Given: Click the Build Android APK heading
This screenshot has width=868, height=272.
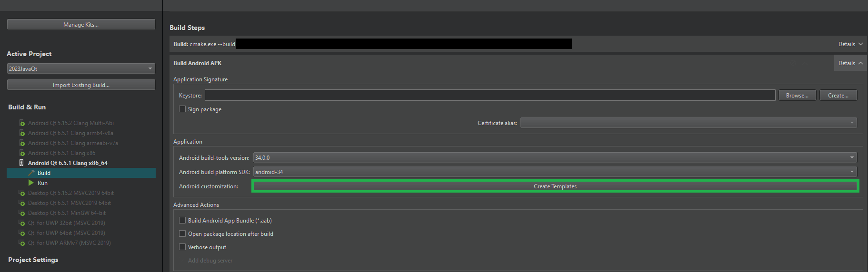Looking at the screenshot, I should [197, 63].
